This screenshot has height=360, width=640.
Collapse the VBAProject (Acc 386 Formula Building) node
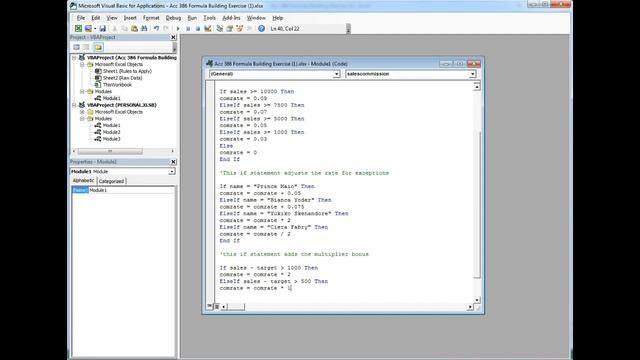[75, 58]
